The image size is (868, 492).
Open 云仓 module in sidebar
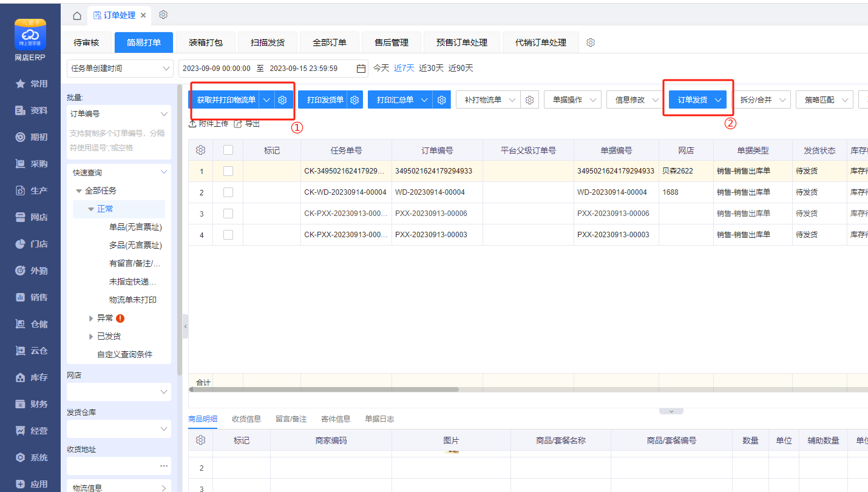(31, 351)
